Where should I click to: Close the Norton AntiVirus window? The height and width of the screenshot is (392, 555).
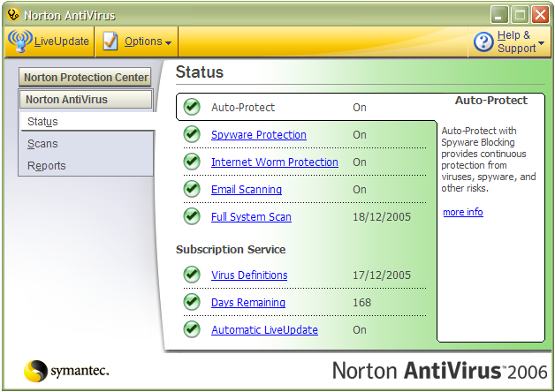[541, 15]
